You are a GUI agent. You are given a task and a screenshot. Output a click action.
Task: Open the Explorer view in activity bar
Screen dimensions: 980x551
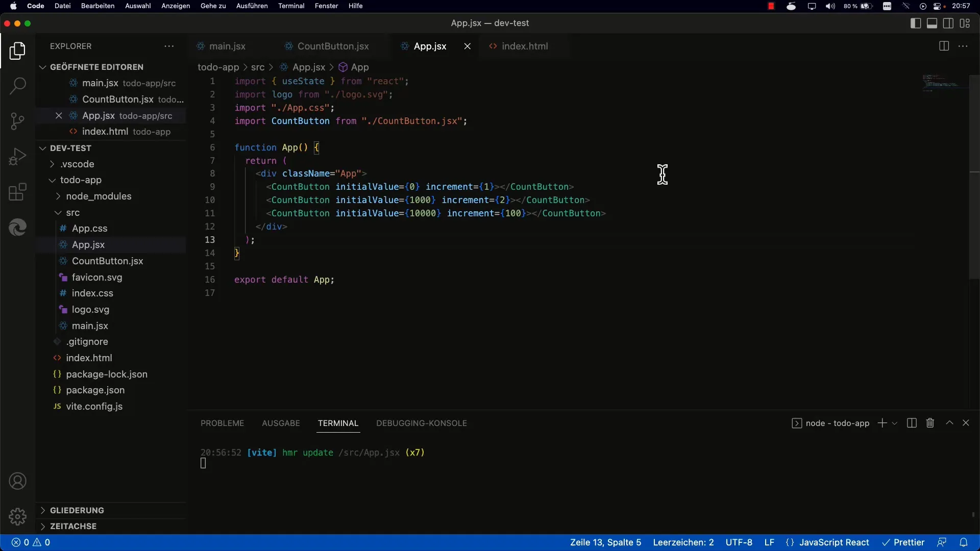[x=17, y=51]
